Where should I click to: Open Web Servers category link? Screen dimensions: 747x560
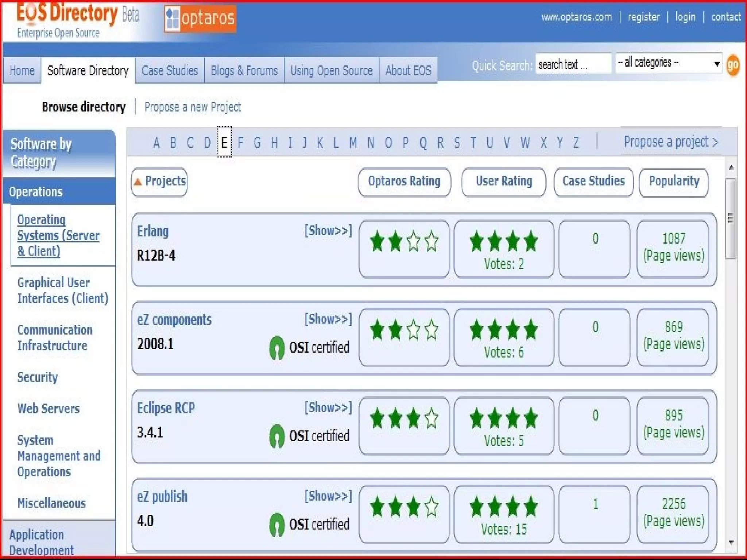tap(49, 408)
